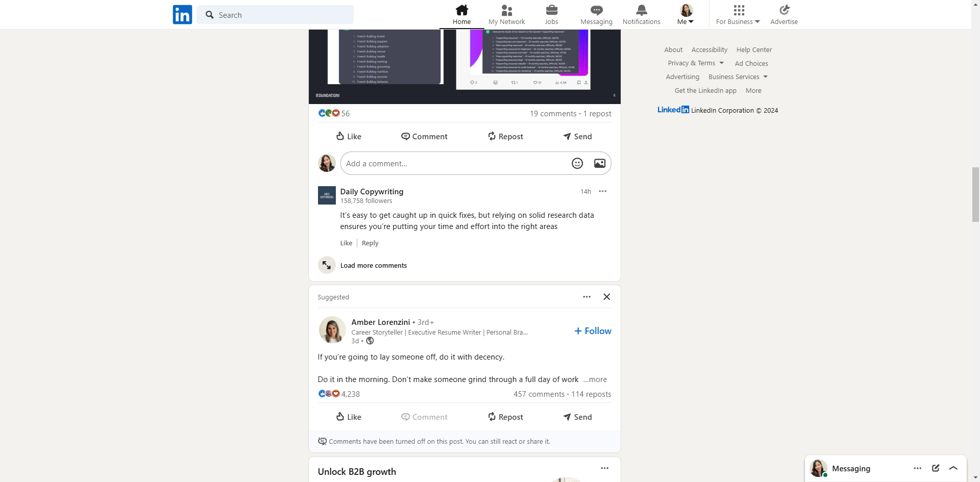Reply to the Daily Copywriting comment
The image size is (980, 482).
(x=370, y=243)
